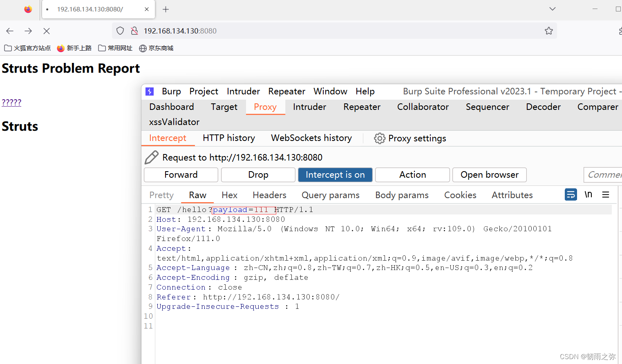
Task: Select the Proxy tab
Action: click(265, 107)
